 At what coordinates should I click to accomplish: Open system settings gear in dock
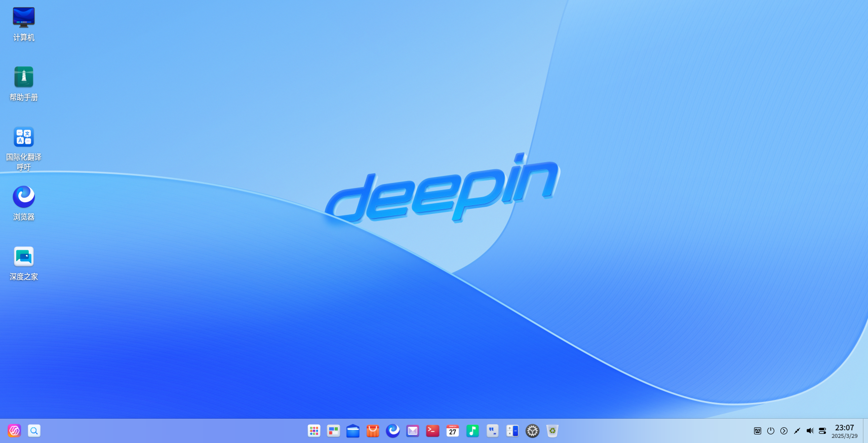point(532,431)
